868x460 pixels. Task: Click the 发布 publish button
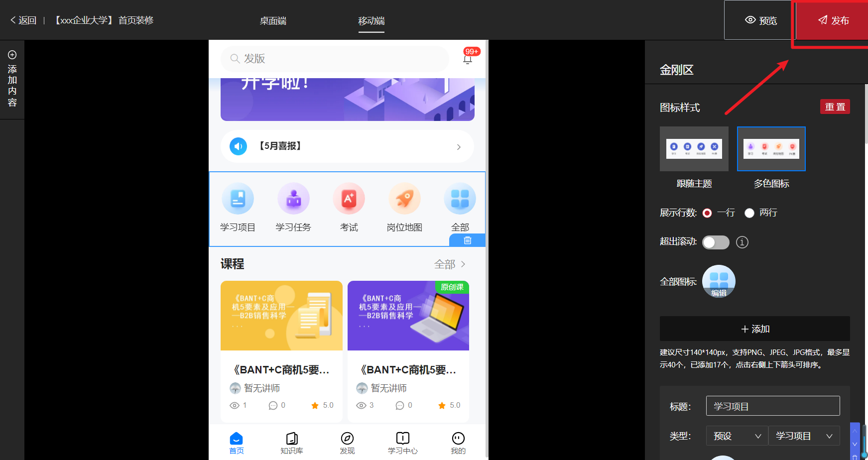pyautogui.click(x=833, y=20)
